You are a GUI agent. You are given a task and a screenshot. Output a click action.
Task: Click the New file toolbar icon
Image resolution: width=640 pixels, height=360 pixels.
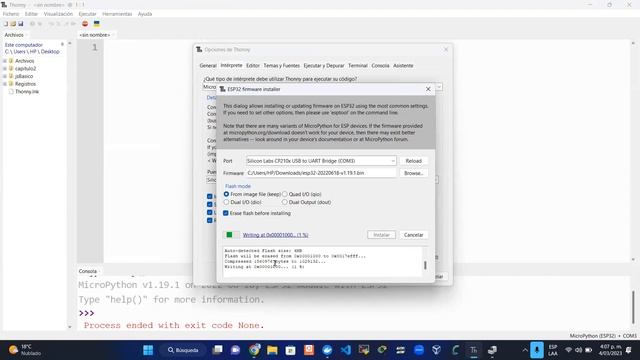coord(6,24)
